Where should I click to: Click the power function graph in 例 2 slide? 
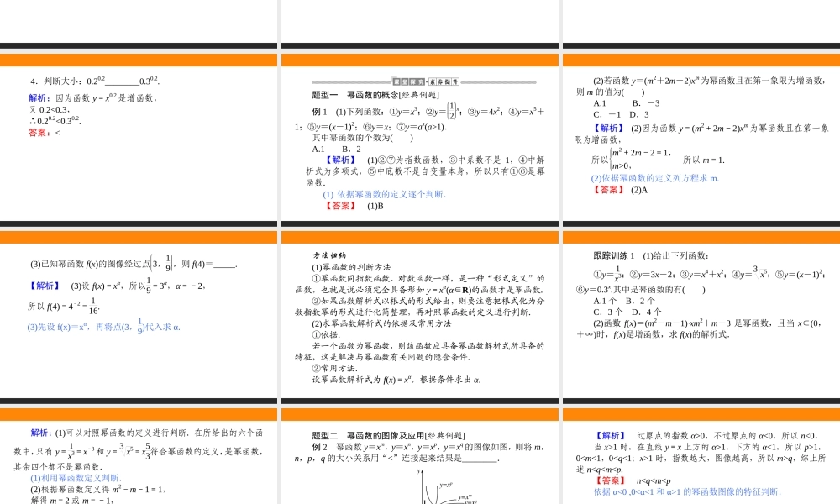[x=446, y=486]
